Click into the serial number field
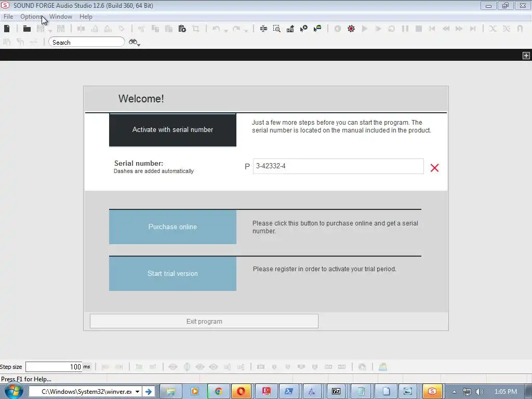 click(338, 166)
